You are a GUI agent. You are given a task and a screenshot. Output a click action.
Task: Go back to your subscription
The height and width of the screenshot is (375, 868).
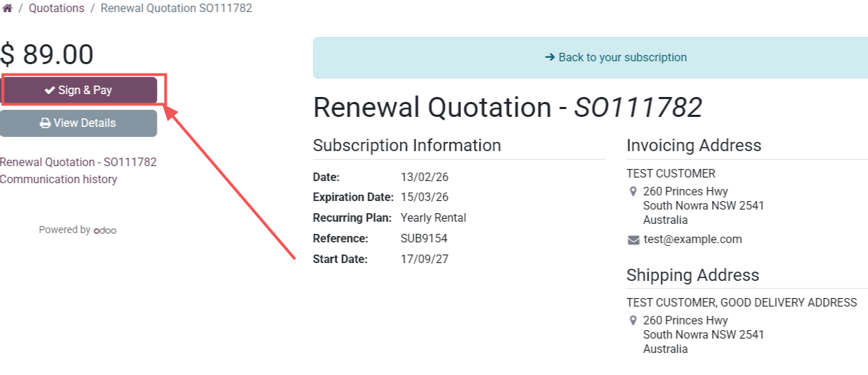pos(616,57)
